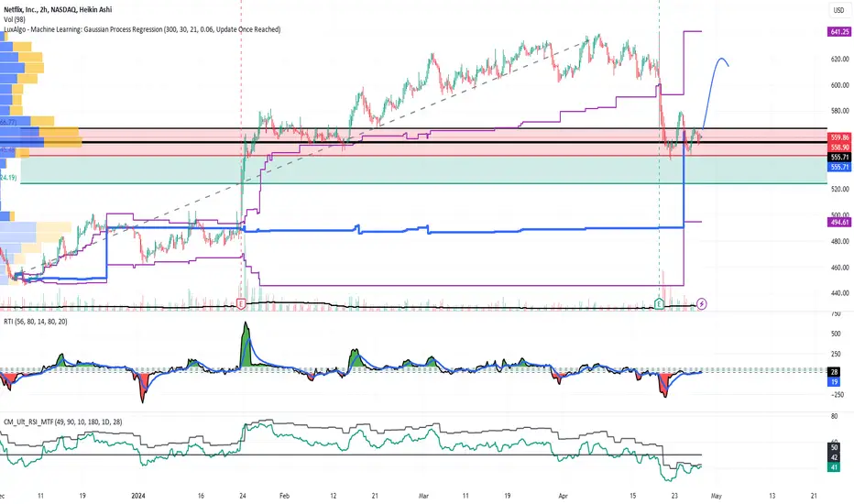The height and width of the screenshot is (504, 854).
Task: Click the green 41 RSI value label
Action: pos(835,467)
